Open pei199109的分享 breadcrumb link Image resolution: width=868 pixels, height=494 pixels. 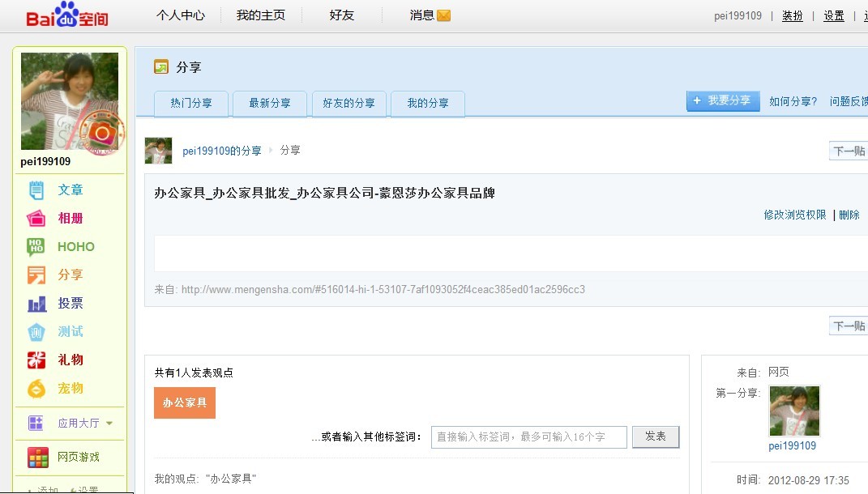(x=222, y=151)
